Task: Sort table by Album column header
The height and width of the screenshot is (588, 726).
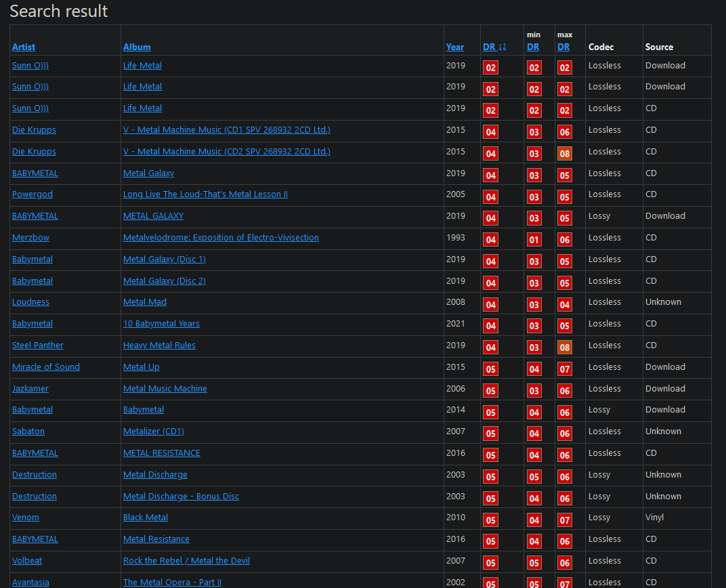Action: tap(137, 47)
